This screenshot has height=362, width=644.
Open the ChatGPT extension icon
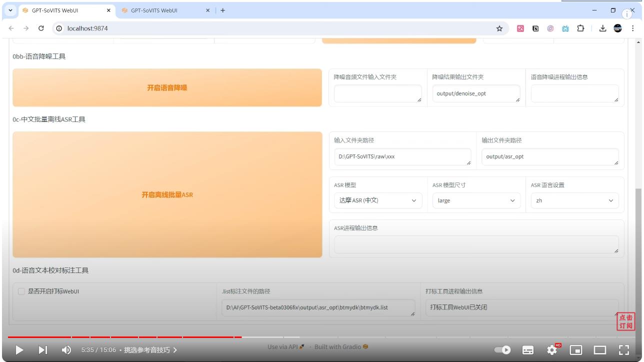pyautogui.click(x=550, y=28)
